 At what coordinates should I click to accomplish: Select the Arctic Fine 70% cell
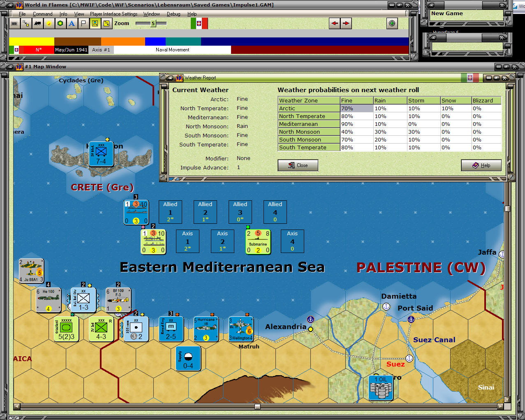[x=356, y=109]
